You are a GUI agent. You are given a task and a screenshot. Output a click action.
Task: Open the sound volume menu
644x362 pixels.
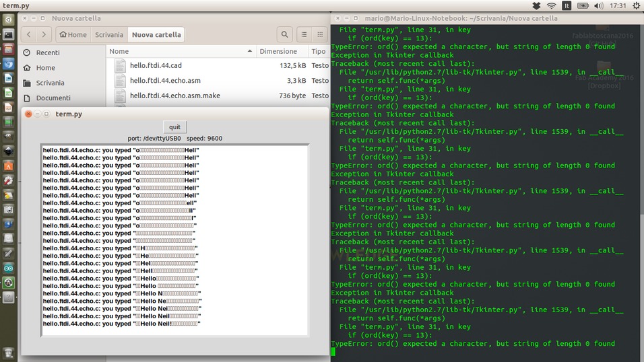(598, 6)
